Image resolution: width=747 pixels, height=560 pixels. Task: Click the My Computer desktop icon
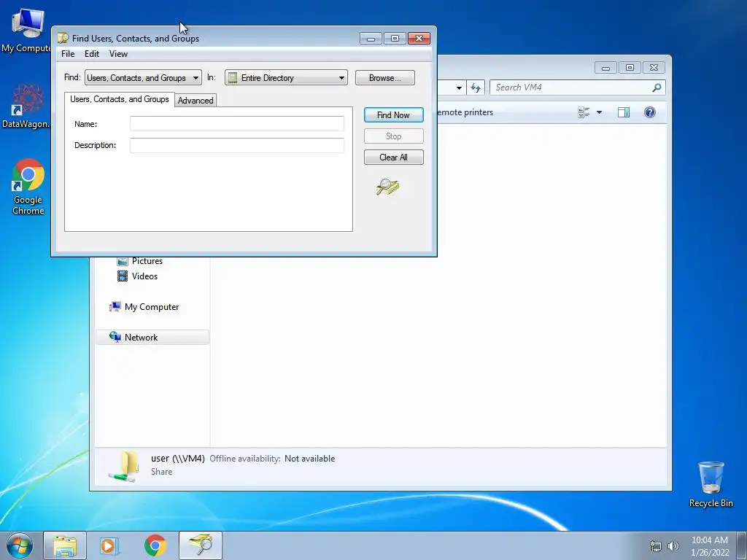pos(27,31)
